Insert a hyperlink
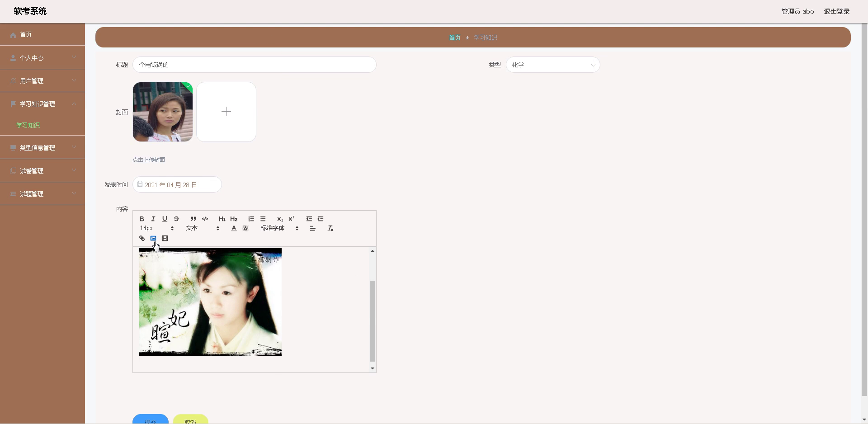The image size is (868, 424). 142,238
